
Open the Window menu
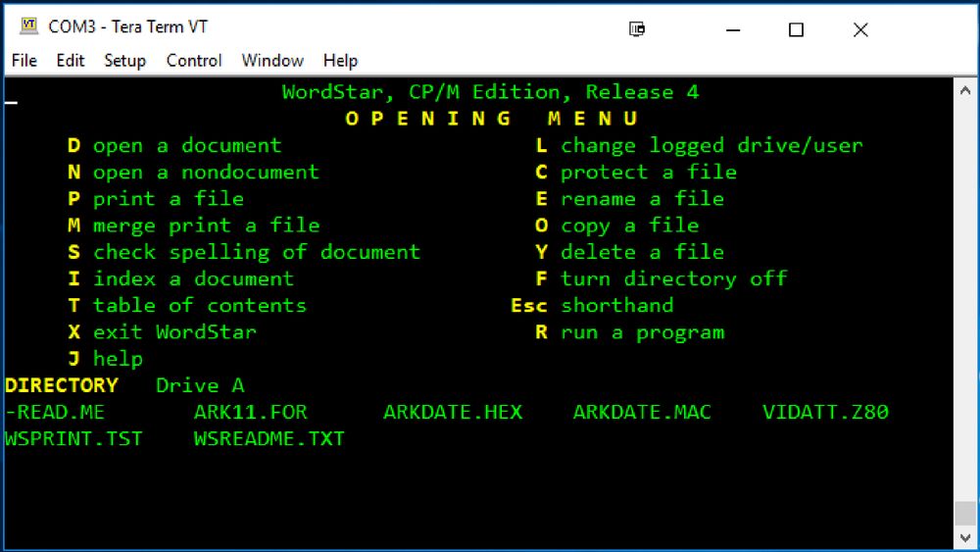pos(272,61)
